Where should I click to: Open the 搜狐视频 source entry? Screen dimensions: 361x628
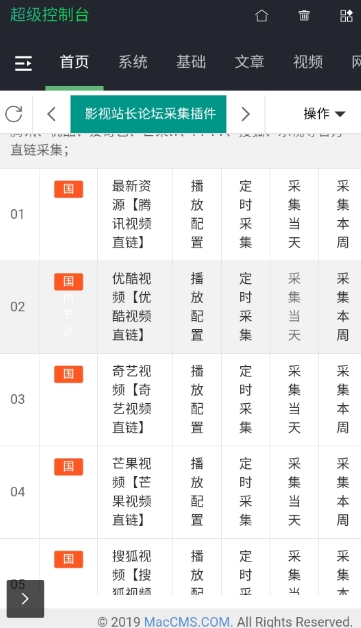point(132,572)
